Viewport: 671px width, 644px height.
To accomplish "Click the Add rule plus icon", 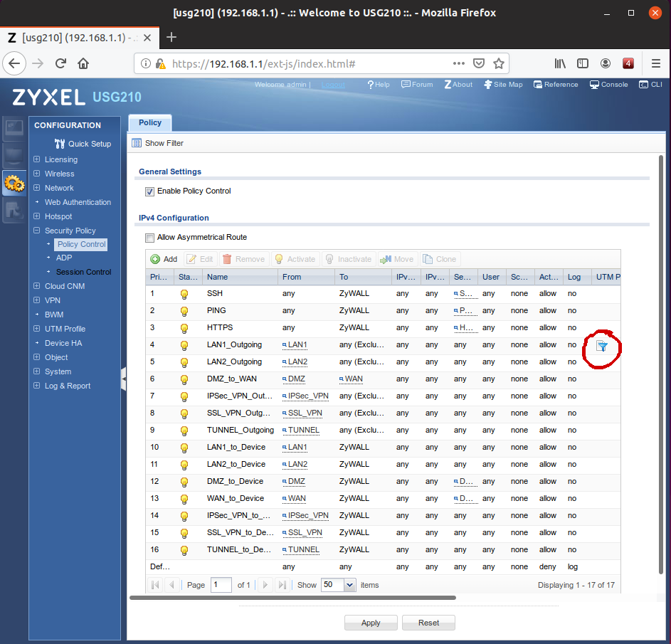I will (x=155, y=259).
